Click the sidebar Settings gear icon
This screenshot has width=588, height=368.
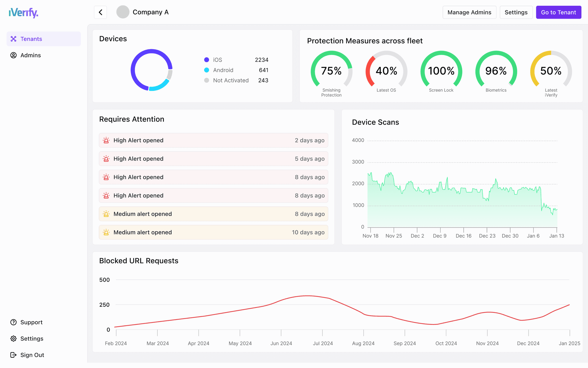tap(13, 339)
